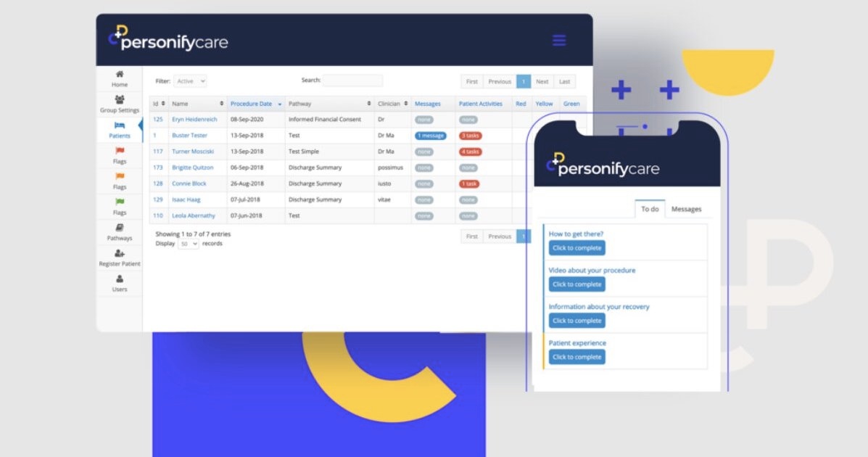This screenshot has height=457, width=868.
Task: Click the Previous button in top pagination
Action: click(500, 81)
